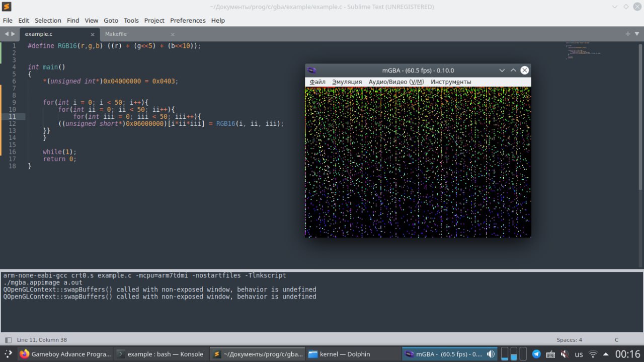
Task: Open the Preferences menu
Action: pos(188,20)
